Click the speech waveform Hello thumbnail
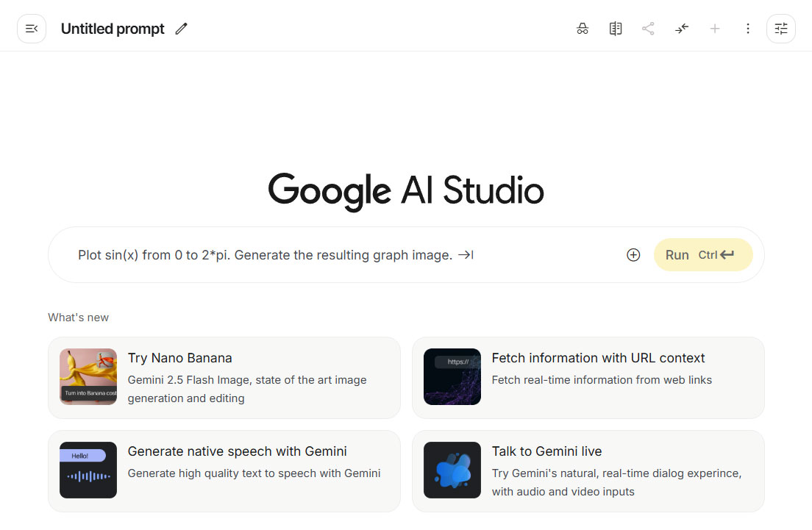 (x=88, y=470)
